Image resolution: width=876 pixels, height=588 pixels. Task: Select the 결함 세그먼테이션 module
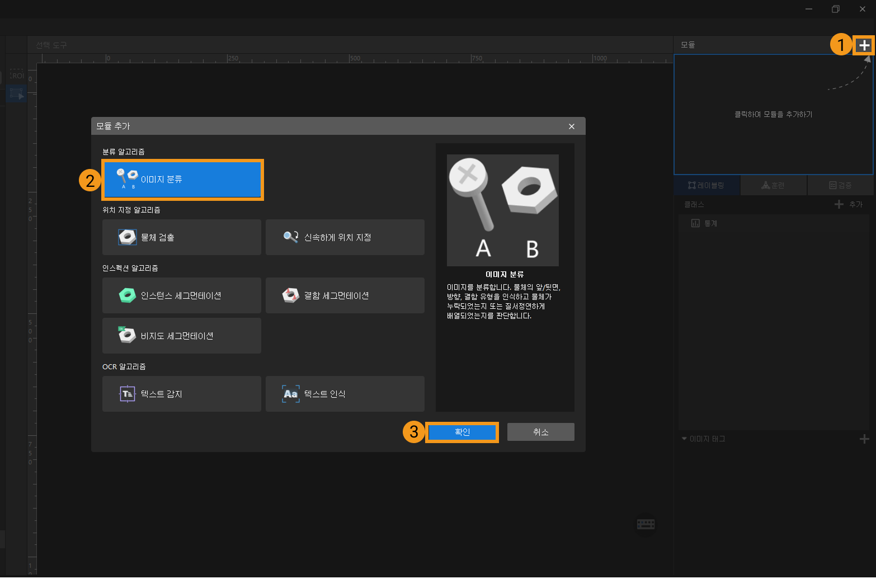[x=345, y=295]
